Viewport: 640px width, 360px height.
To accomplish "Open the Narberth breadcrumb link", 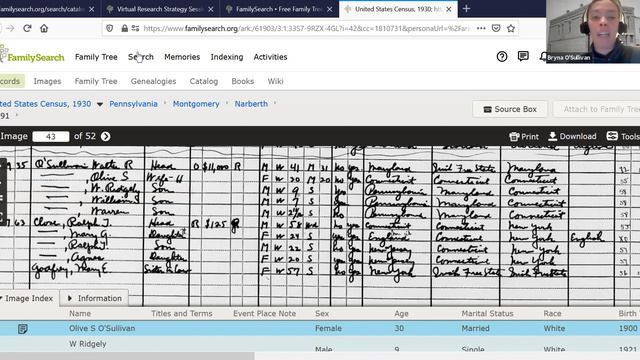I will point(251,104).
